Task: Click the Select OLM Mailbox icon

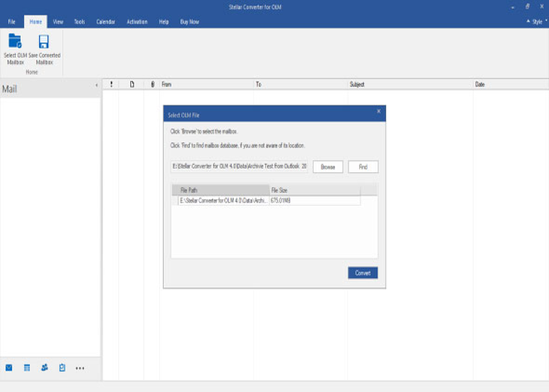Action: click(x=15, y=41)
